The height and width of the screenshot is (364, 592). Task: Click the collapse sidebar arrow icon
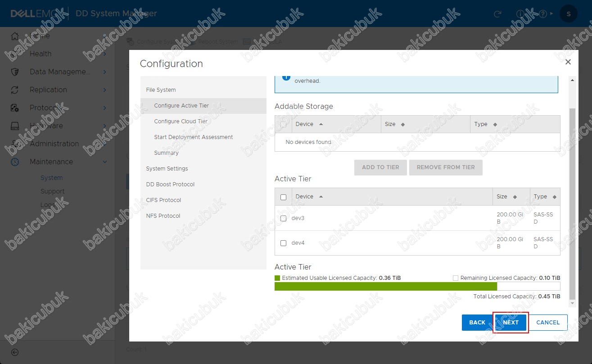[15, 352]
